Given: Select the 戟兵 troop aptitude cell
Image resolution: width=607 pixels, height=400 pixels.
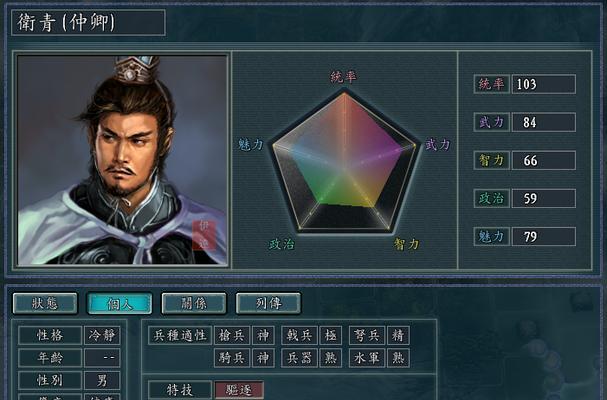Looking at the screenshot, I should (300, 335).
